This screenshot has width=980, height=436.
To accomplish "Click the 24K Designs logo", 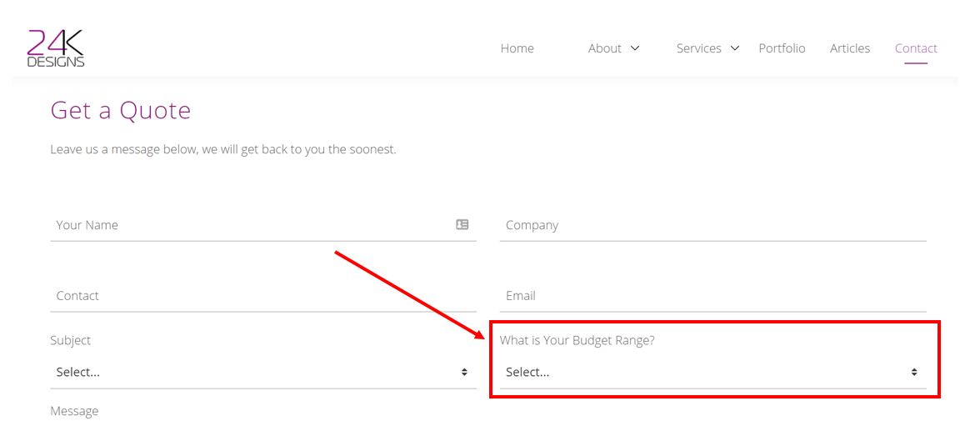I will pos(56,48).
